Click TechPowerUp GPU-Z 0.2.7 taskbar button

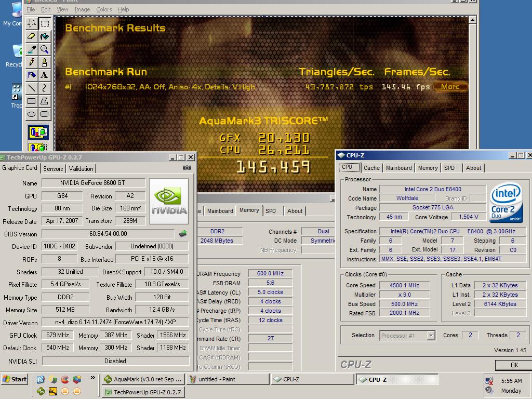tap(143, 392)
